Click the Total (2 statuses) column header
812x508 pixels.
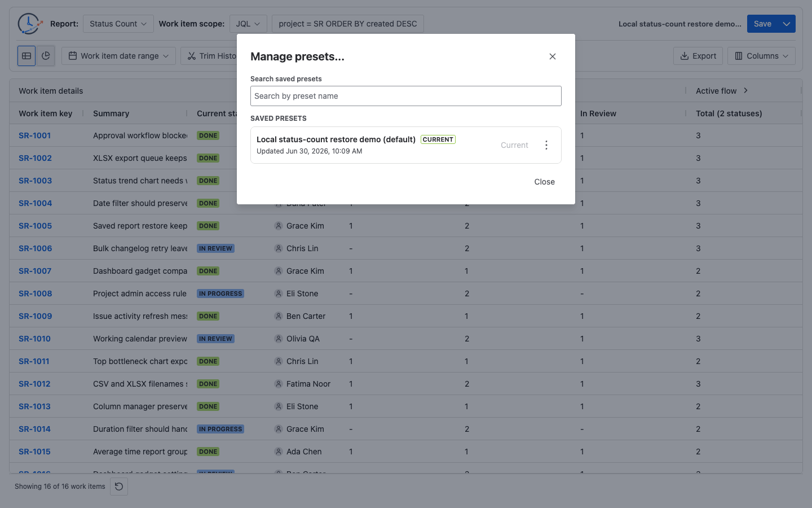click(729, 113)
